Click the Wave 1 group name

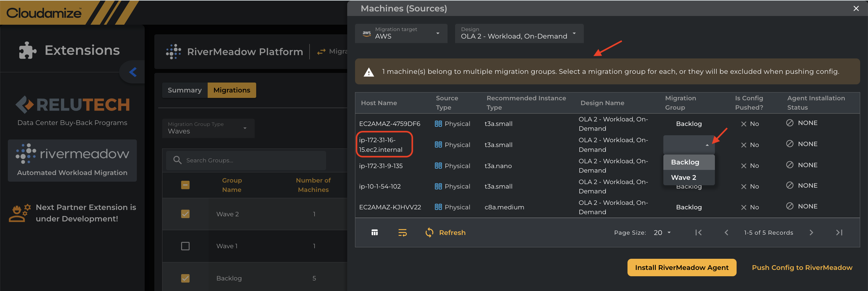point(227,246)
